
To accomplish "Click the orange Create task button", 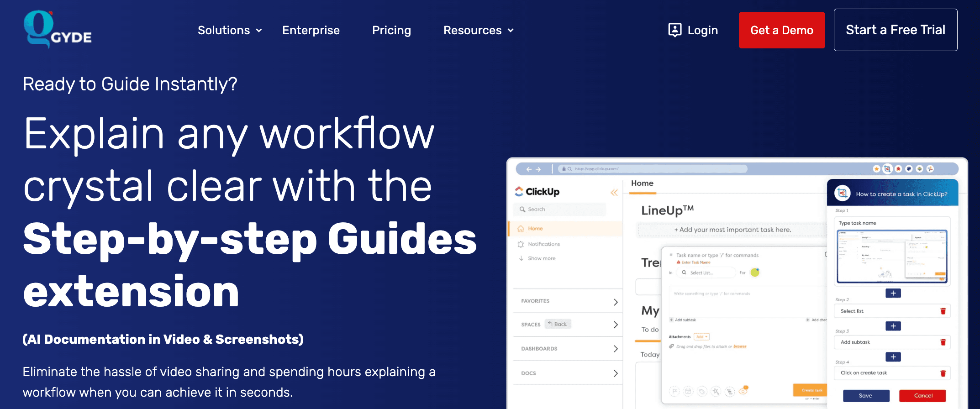I will tap(811, 390).
